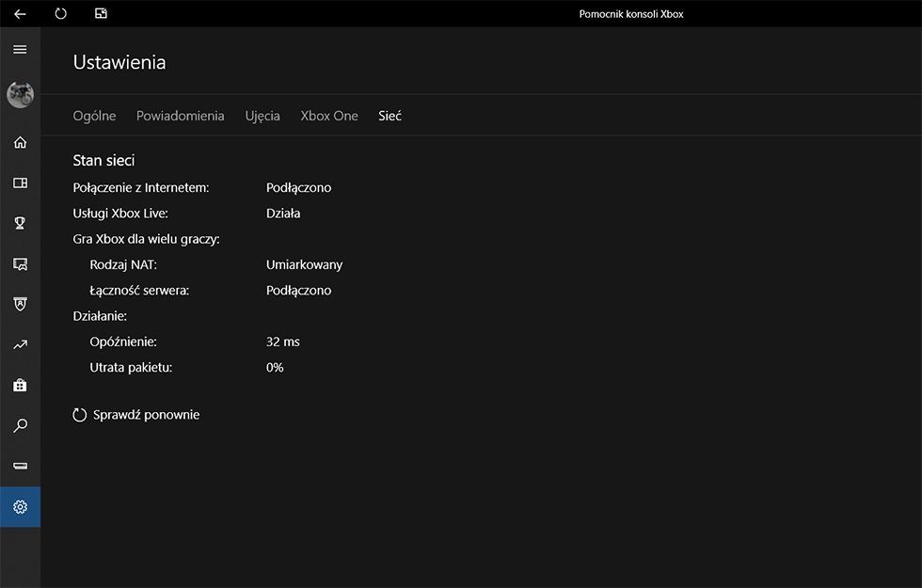The width and height of the screenshot is (922, 588).
Task: Click the refresh icon in title bar
Action: pos(61,14)
